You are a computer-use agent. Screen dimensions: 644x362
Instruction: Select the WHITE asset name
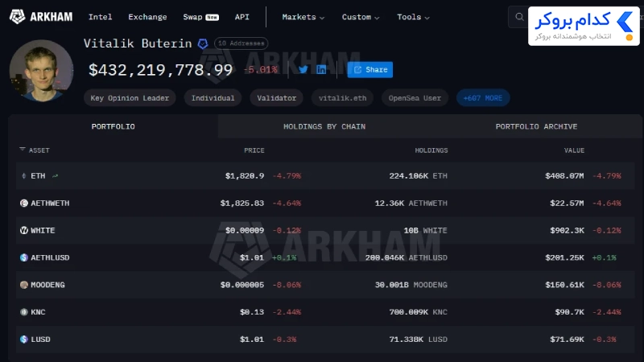coord(43,230)
